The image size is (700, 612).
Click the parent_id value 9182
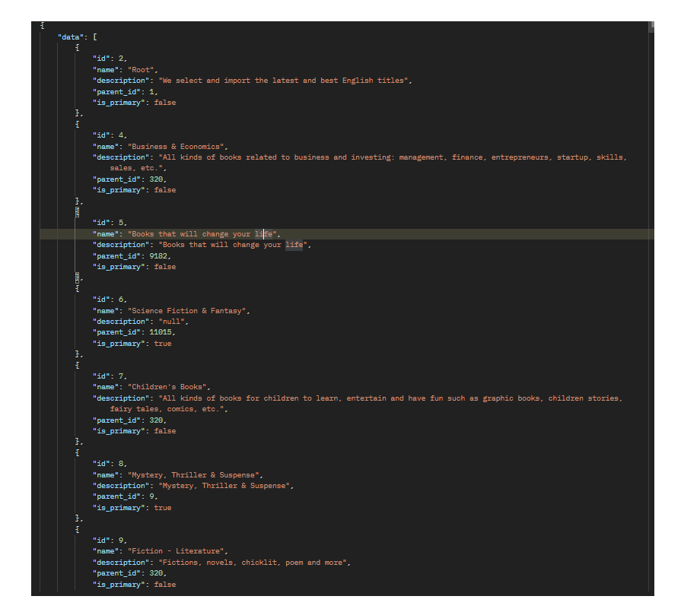158,256
